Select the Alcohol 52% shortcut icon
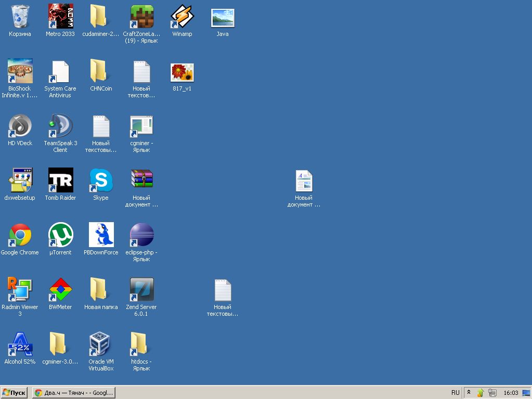This screenshot has width=532, height=399. click(20, 344)
